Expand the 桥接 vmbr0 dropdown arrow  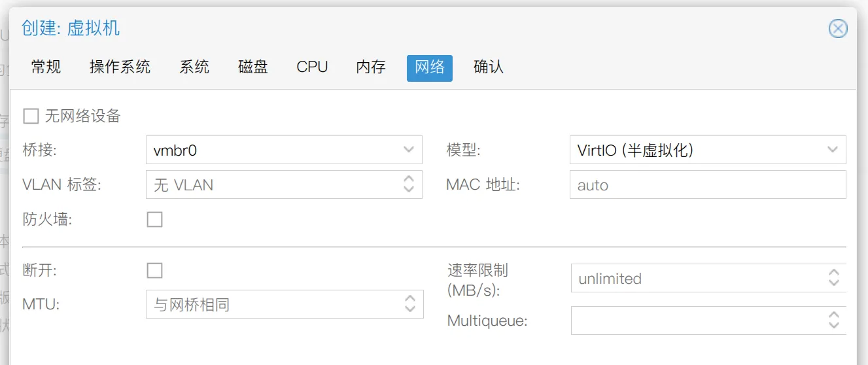409,150
